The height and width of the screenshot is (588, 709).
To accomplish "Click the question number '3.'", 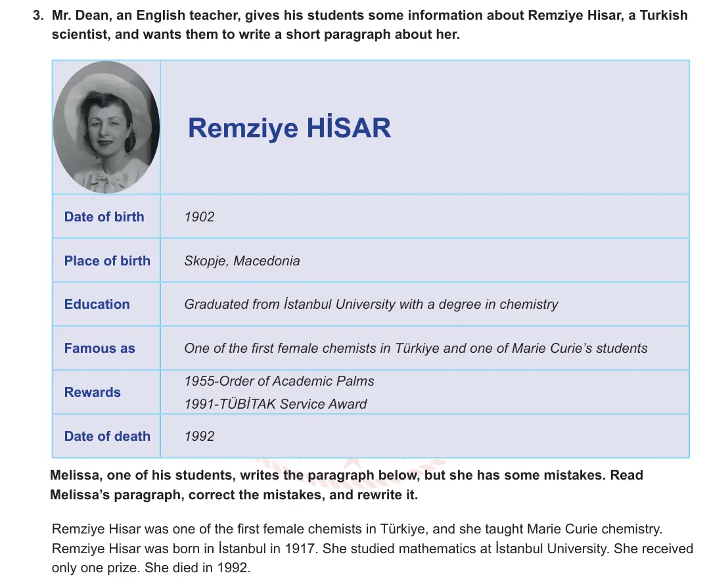I will click(38, 15).
